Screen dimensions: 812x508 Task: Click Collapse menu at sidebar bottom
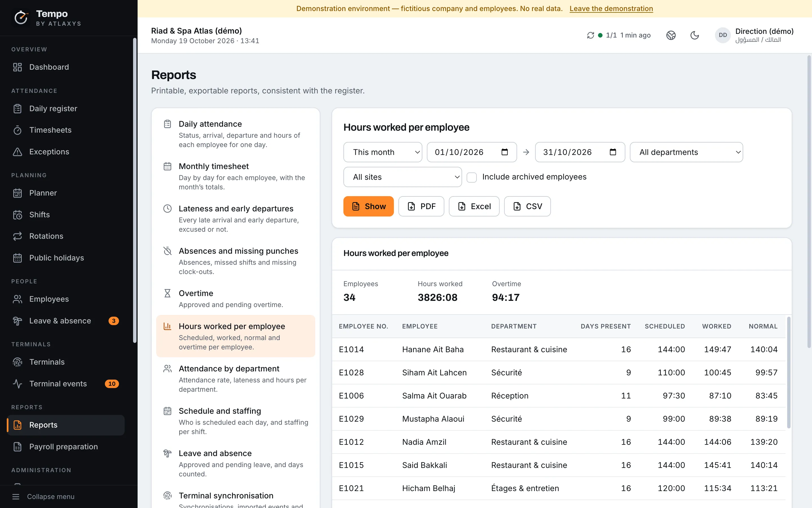coord(51,497)
